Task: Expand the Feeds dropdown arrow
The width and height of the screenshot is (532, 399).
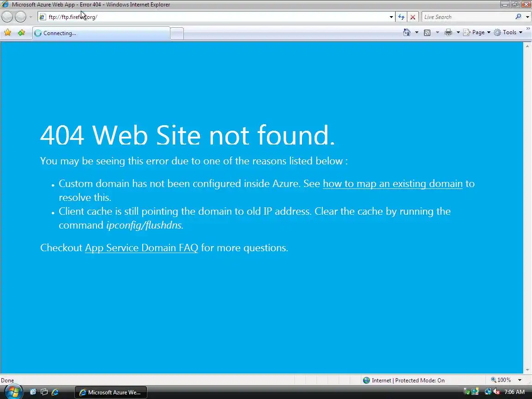Action: pos(437,32)
